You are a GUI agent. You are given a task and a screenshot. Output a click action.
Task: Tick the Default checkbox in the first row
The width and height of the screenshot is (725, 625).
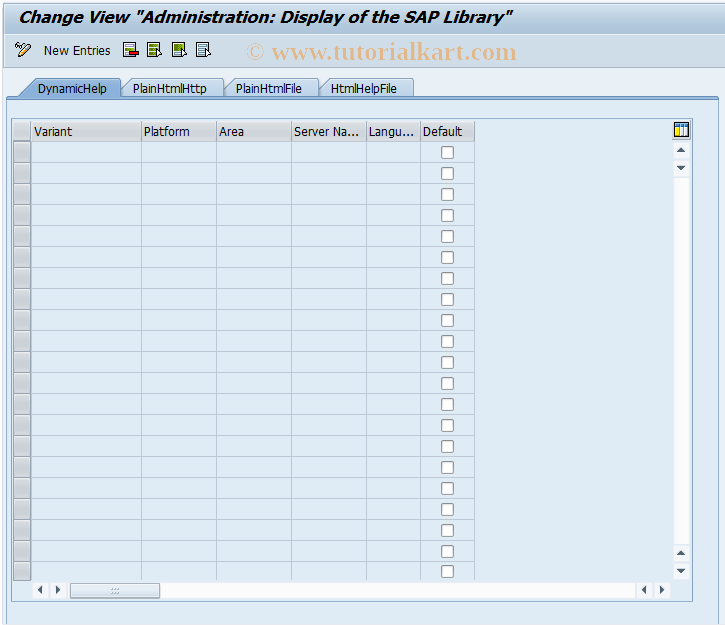(447, 153)
